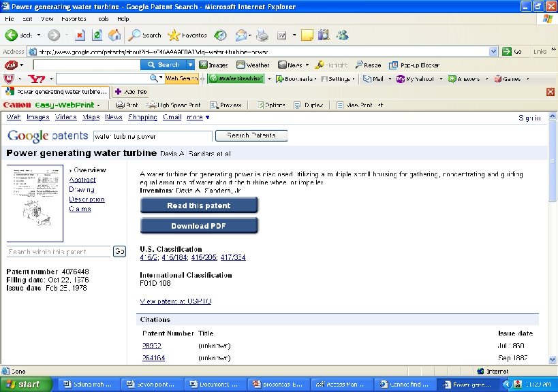This screenshot has width=558, height=392.
Task: Open Favorites star toolbar icon
Action: 174,35
